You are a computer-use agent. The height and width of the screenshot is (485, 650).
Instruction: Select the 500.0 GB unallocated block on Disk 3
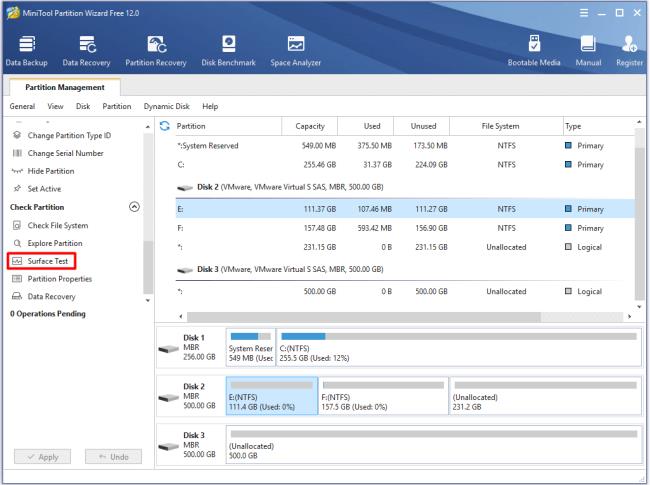click(434, 445)
